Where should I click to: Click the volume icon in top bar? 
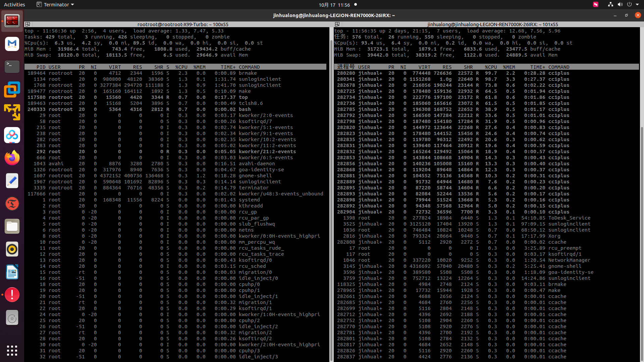(620, 5)
